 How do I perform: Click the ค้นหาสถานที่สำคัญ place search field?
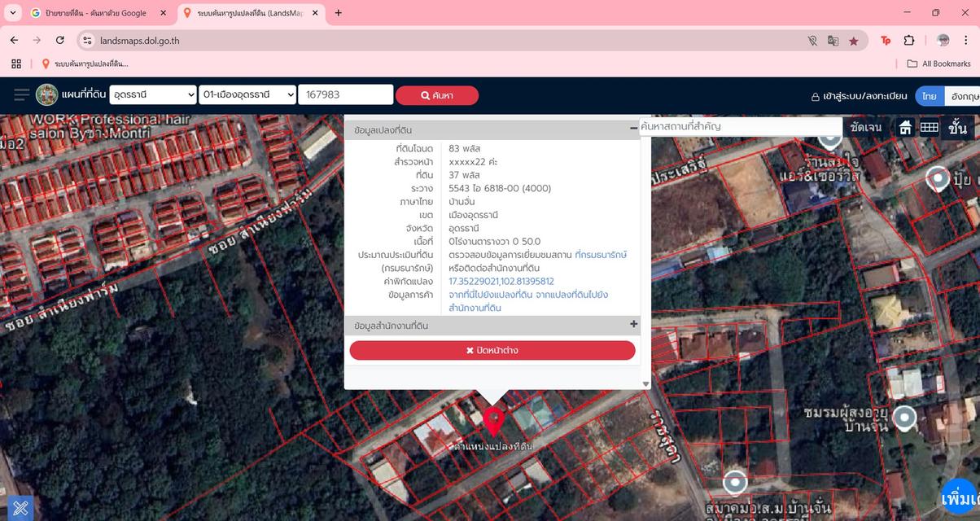tap(739, 127)
